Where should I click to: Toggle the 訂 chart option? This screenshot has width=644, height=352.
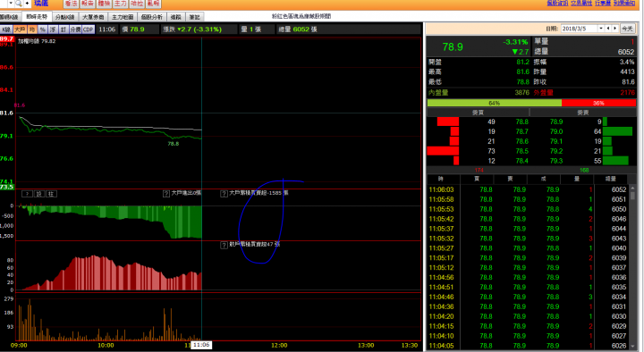coord(64,29)
